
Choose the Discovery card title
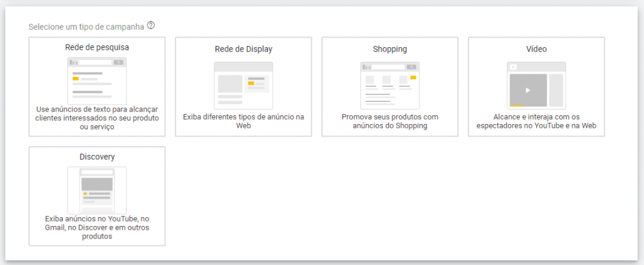tap(97, 157)
